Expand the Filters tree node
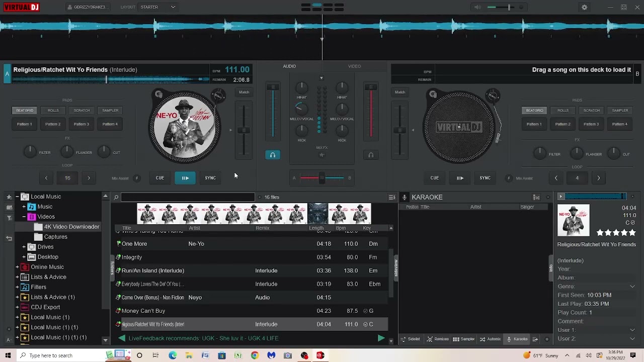The image size is (644, 362). tap(17, 287)
